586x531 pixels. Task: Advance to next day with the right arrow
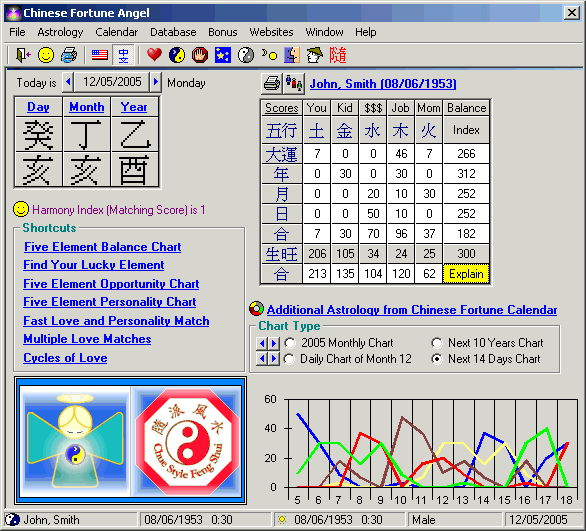[156, 81]
